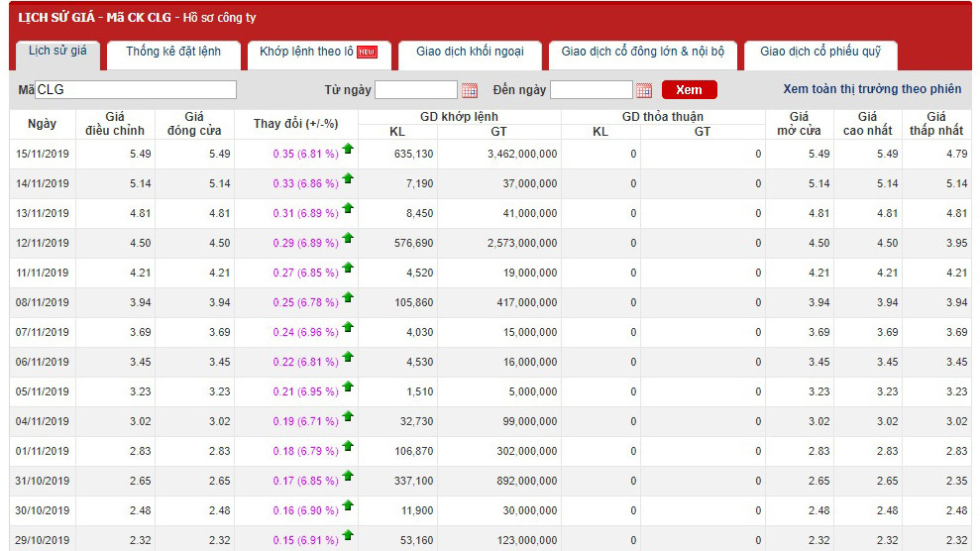Click the green up arrow for 08/11/2019

348,299
